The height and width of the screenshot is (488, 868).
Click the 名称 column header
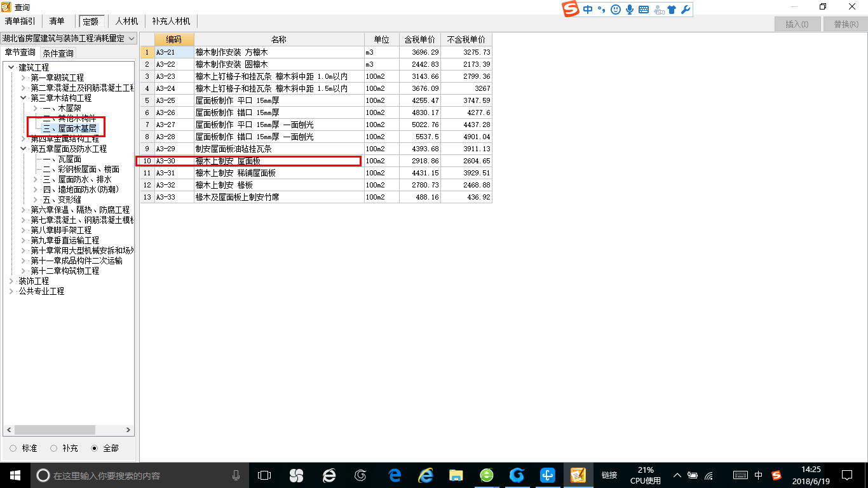pos(280,39)
